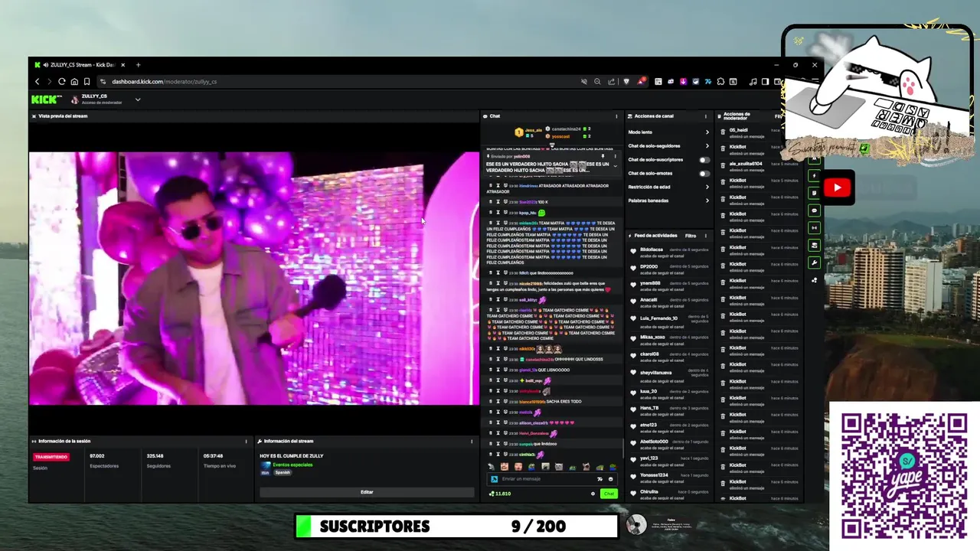Click the stream title HOY ES EL CUMPLE DE ZULLY

pos(292,456)
